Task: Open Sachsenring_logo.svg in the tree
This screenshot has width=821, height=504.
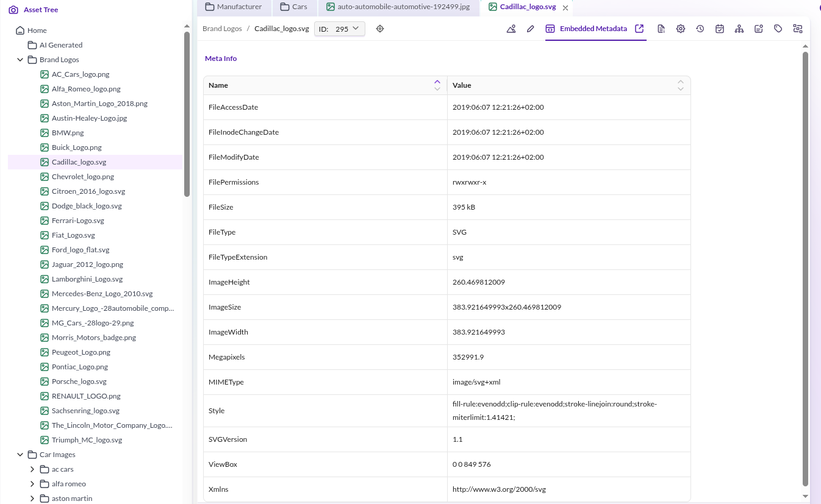Action: click(85, 411)
